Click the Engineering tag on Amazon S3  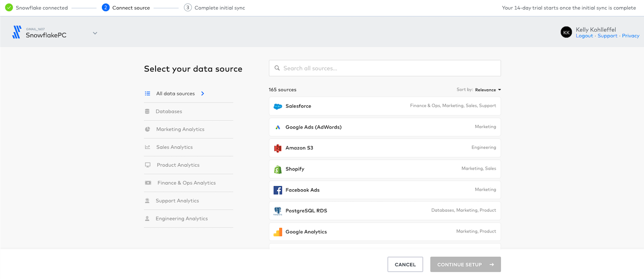pos(484,148)
